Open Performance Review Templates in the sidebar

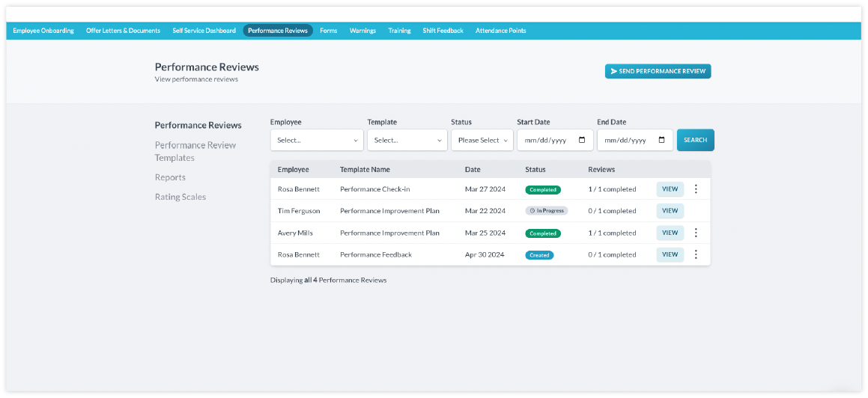click(195, 151)
